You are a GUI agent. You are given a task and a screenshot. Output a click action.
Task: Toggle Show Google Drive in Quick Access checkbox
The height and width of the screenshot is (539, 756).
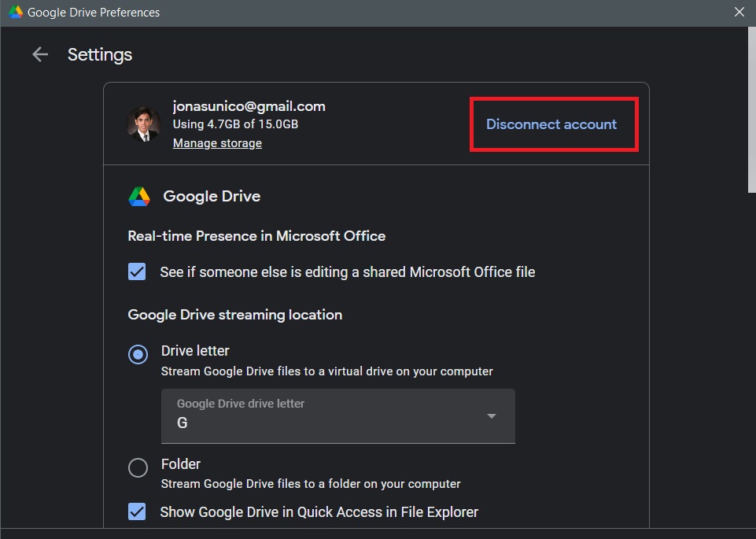pyautogui.click(x=137, y=511)
